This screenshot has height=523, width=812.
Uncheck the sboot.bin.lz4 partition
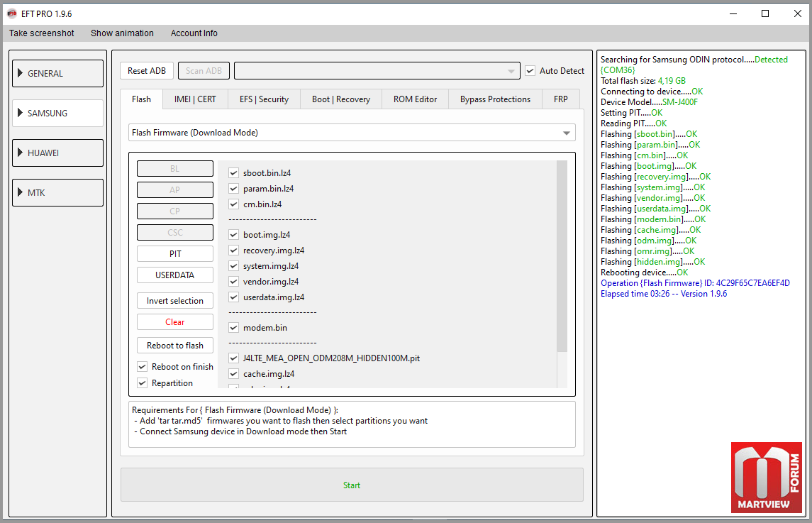tap(233, 173)
